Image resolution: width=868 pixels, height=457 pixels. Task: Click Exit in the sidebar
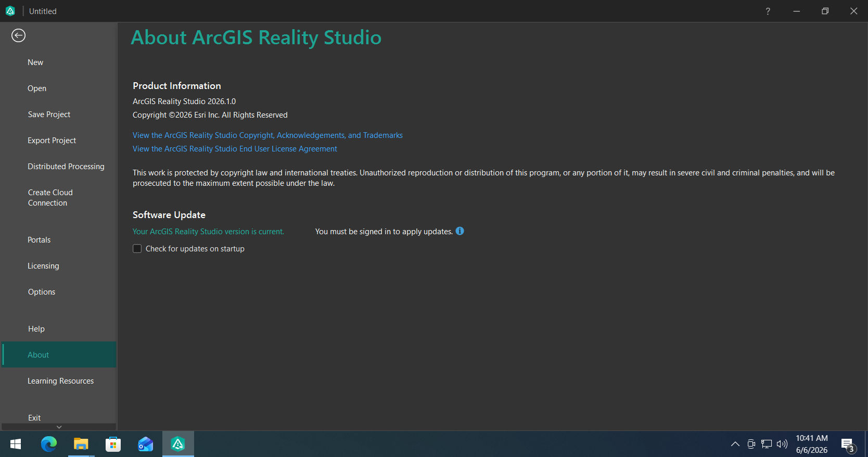(x=34, y=418)
